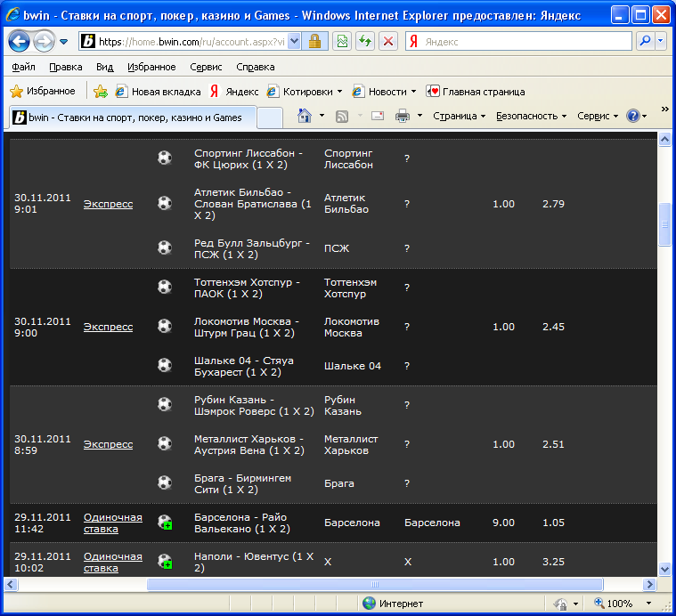The width and height of the screenshot is (676, 616).
Task: Click the horizontal scrollbar thumb
Action: [375, 585]
